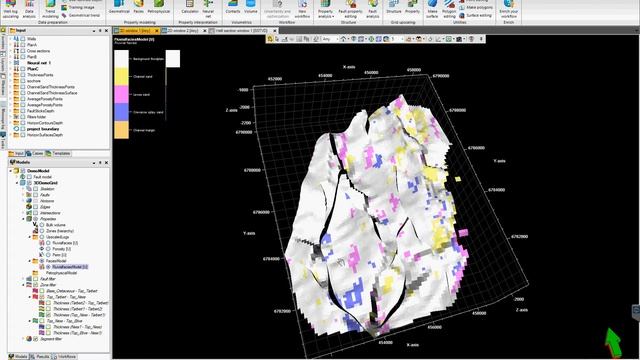
Task: Toggle the HorizonContoursDepth checkbox
Action: point(23,123)
